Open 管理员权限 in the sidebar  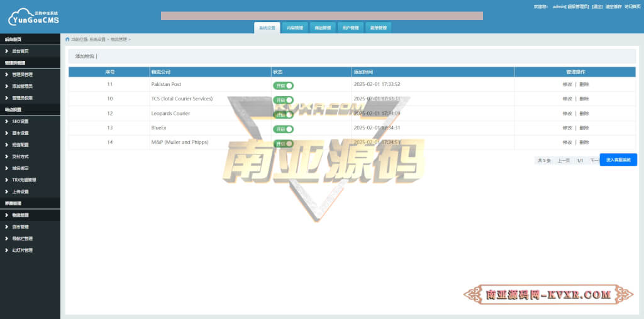30,98
